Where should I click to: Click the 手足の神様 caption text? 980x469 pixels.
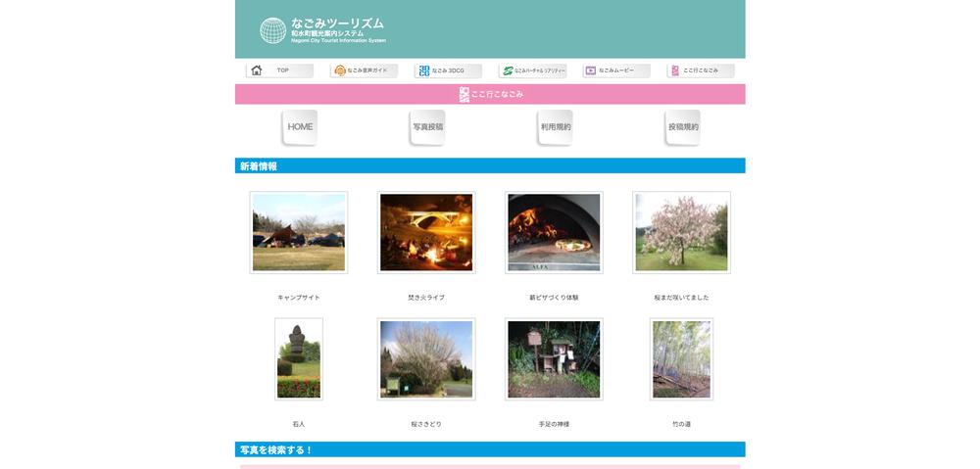(554, 425)
